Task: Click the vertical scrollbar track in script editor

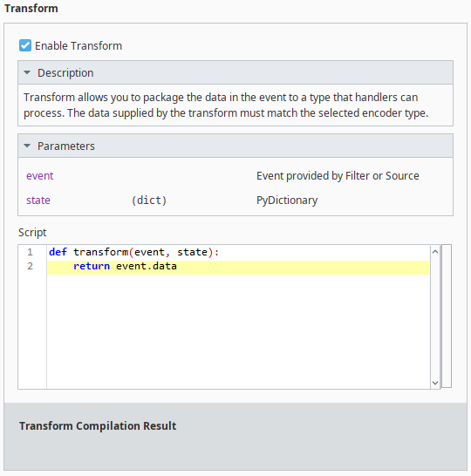Action: [435, 317]
